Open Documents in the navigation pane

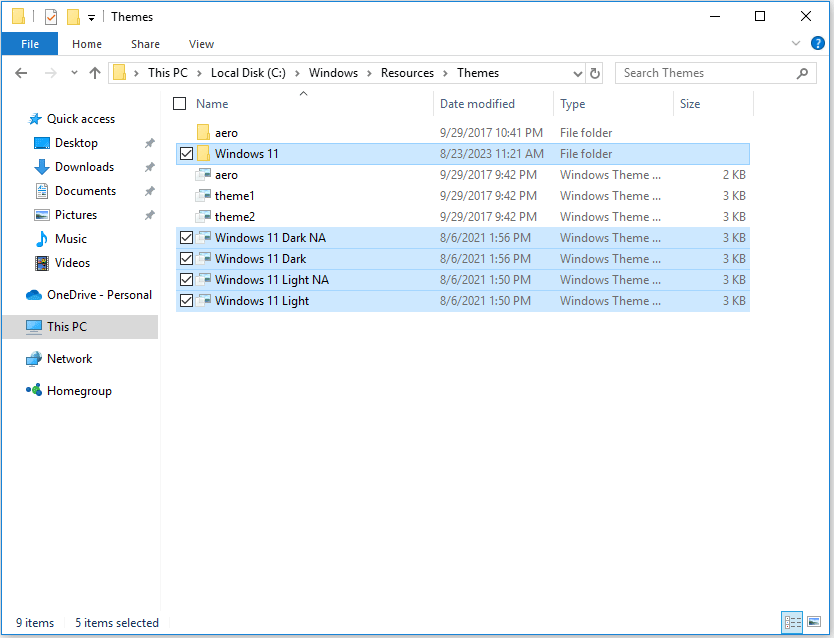85,191
